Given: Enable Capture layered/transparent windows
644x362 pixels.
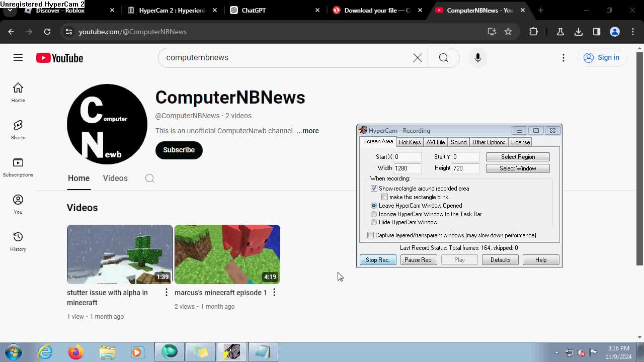Looking at the screenshot, I should [371, 235].
